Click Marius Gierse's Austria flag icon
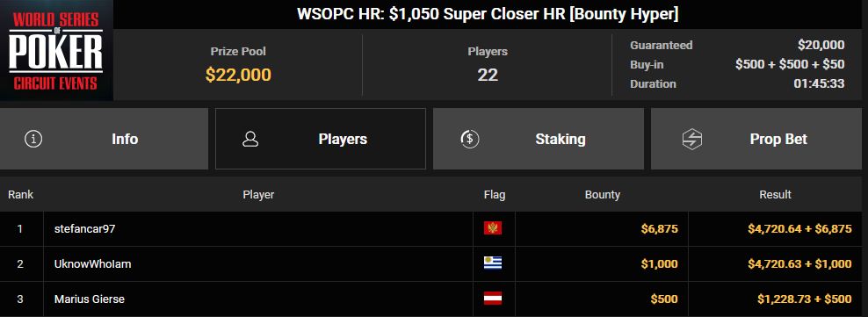Screen dimensions: 868x317 (493, 299)
